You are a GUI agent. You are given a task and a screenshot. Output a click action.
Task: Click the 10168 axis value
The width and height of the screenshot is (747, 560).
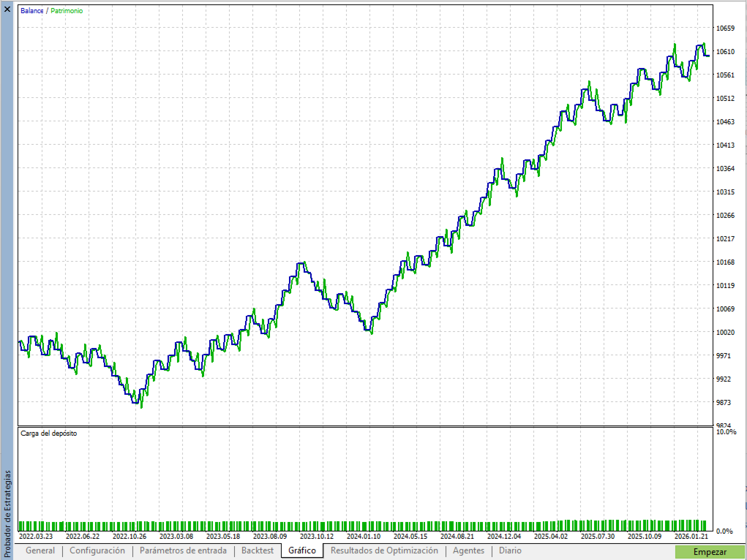(x=725, y=262)
